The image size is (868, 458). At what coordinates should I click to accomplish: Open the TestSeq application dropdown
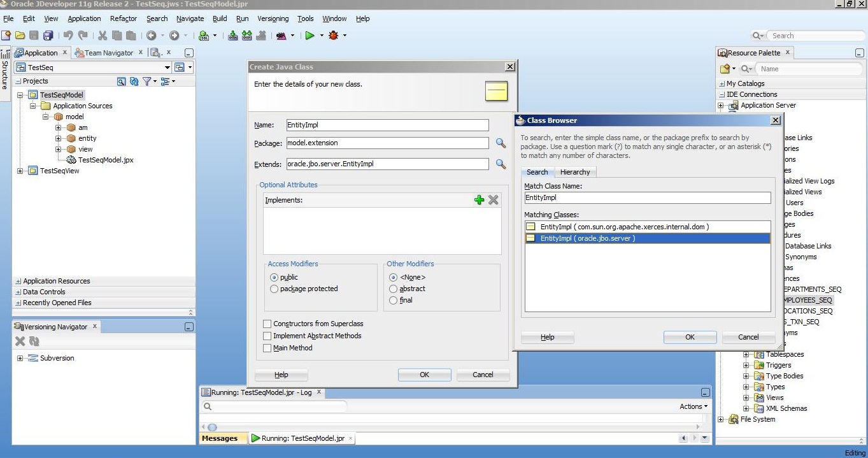167,68
